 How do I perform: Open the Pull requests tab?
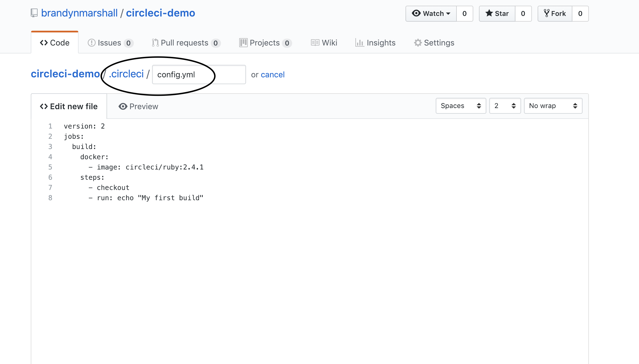(x=186, y=43)
